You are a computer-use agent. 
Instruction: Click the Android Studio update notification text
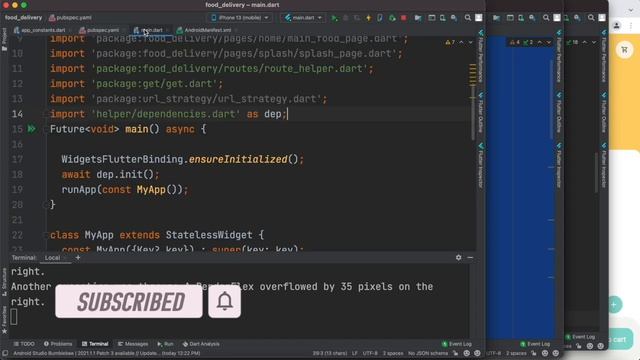click(x=107, y=353)
